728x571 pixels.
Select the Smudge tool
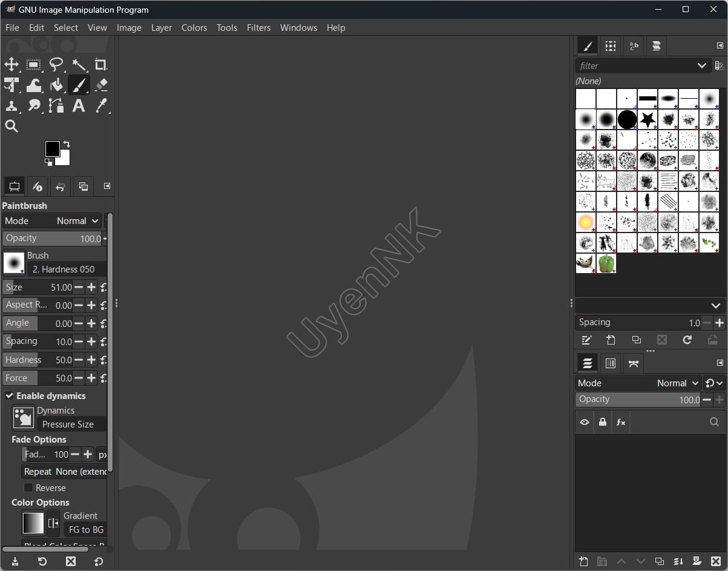[34, 106]
